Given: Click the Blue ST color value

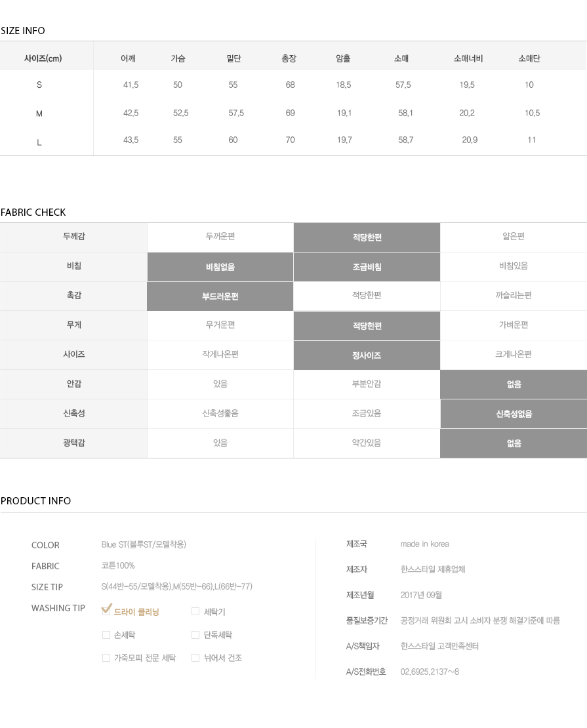Looking at the screenshot, I should pyautogui.click(x=144, y=544).
